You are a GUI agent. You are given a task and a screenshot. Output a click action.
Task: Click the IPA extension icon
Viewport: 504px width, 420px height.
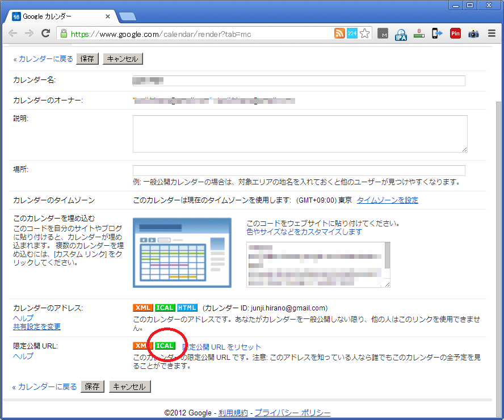[401, 35]
